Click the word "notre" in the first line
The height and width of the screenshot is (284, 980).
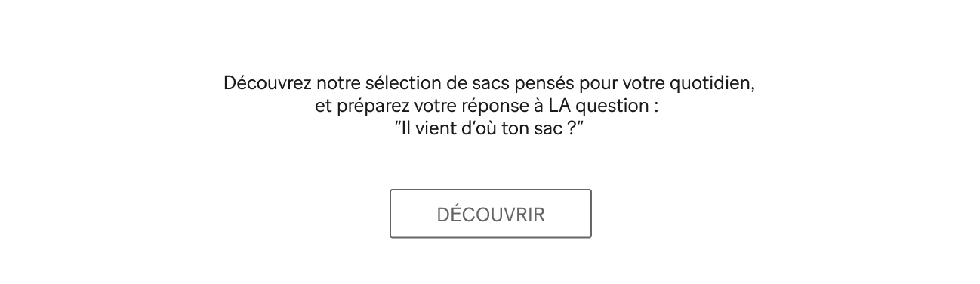pos(338,84)
